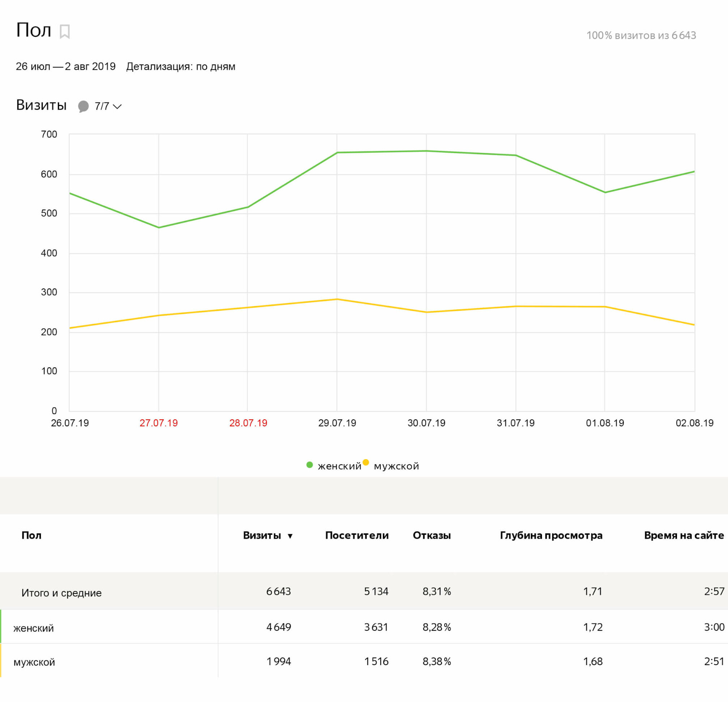The image size is (728, 702).
Task: Click the bookmark icon next to Пол
Action: pyautogui.click(x=65, y=31)
